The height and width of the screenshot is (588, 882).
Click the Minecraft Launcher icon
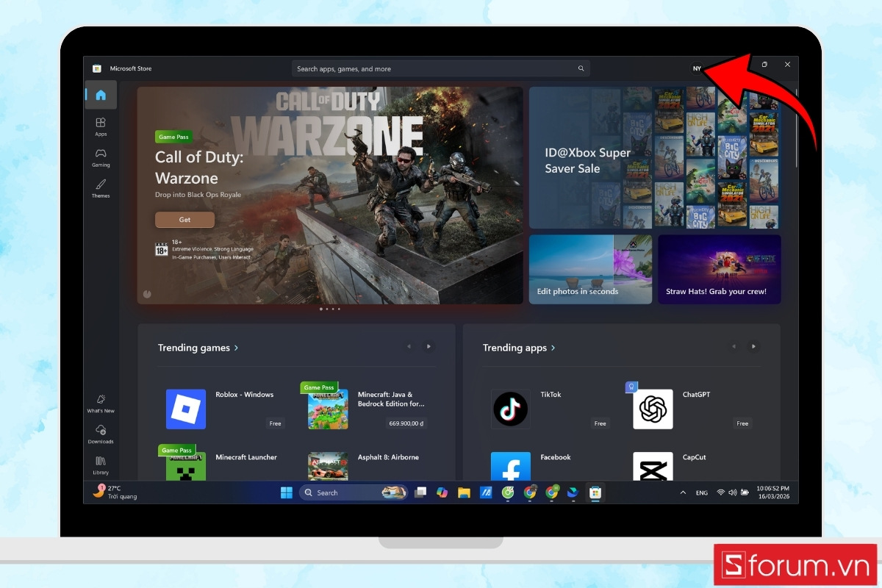click(186, 467)
